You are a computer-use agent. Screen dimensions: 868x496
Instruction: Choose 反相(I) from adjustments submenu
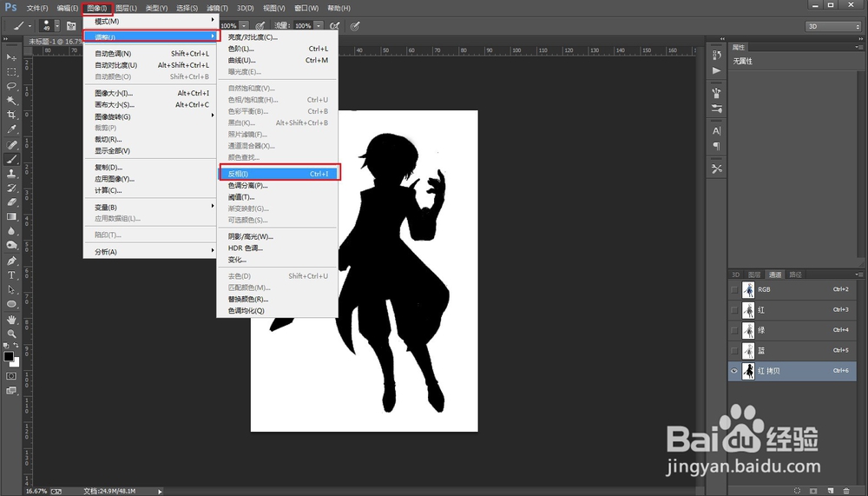pyautogui.click(x=278, y=174)
